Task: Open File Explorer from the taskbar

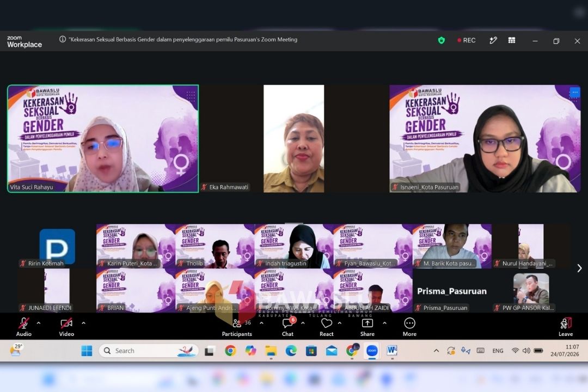Action: (x=271, y=351)
